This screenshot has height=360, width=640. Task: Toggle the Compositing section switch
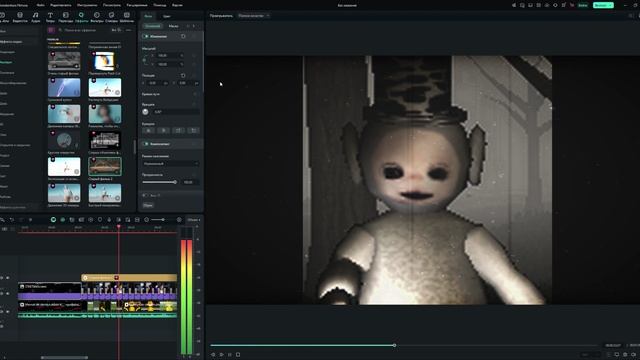point(145,144)
